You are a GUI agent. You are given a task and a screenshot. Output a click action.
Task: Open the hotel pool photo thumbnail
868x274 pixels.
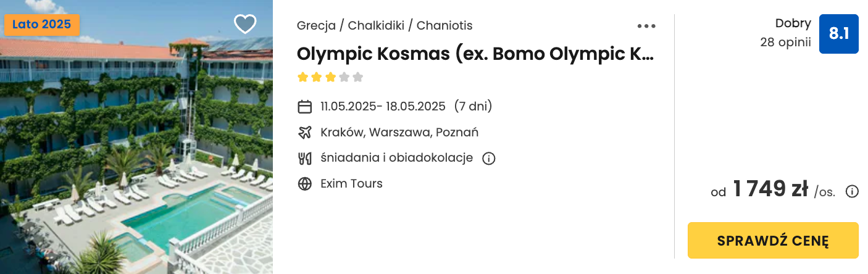[136, 137]
